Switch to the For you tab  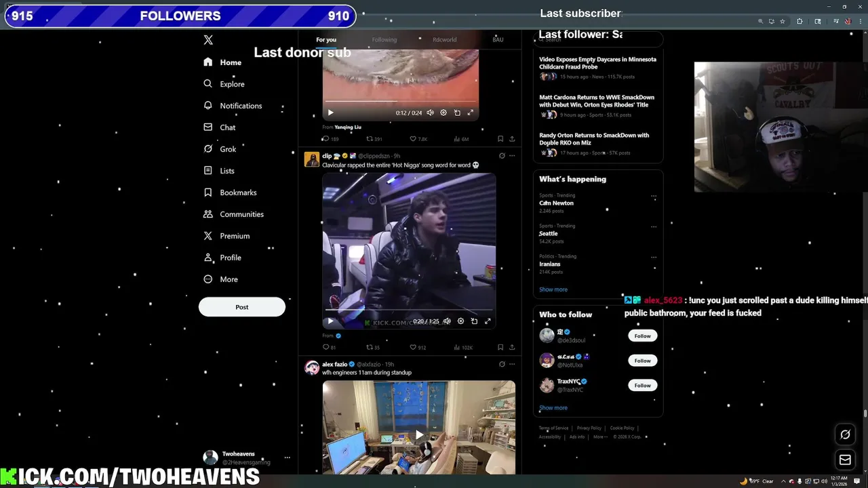(326, 40)
